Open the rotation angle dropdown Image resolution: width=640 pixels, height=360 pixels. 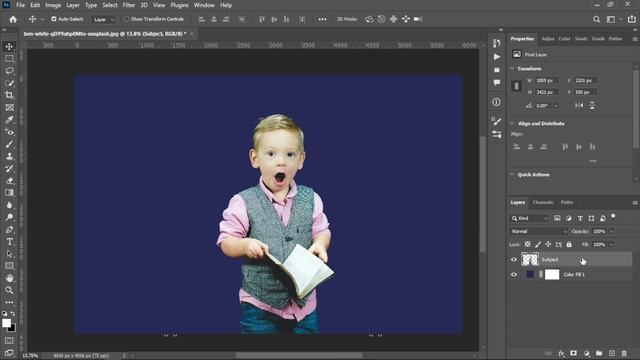click(556, 106)
